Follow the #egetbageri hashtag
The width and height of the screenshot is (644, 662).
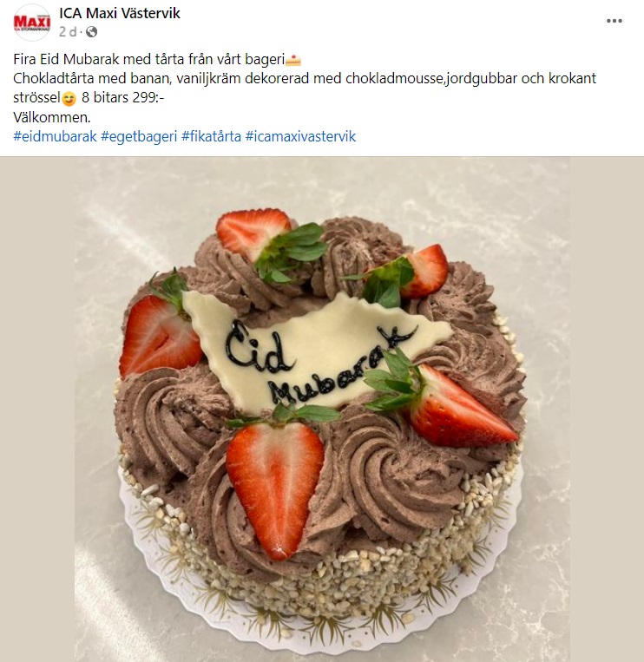[139, 136]
